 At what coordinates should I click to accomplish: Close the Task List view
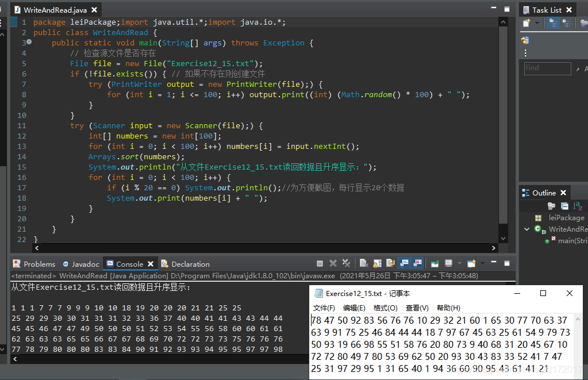[569, 10]
